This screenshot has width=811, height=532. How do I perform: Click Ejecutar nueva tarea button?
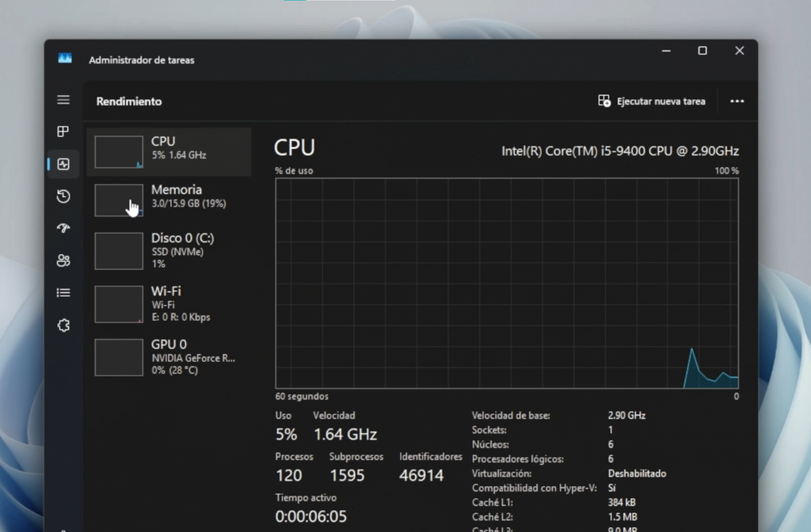pyautogui.click(x=652, y=101)
